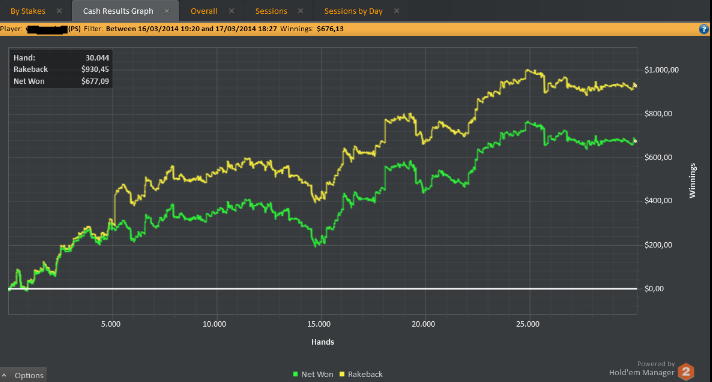Click the Winnings vertical axis title
The width and height of the screenshot is (712, 382).
[x=692, y=180]
